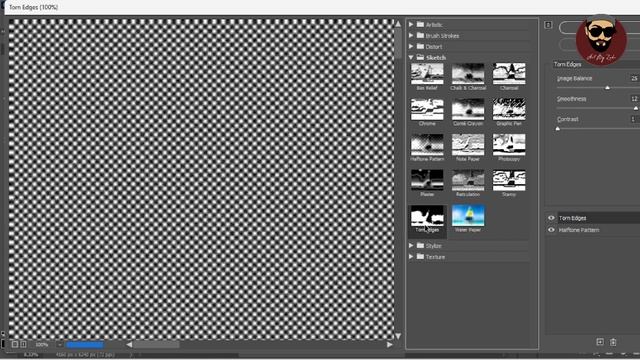The width and height of the screenshot is (640, 360).
Task: Open the Torn Edges filter name dropdown
Action: [596, 64]
